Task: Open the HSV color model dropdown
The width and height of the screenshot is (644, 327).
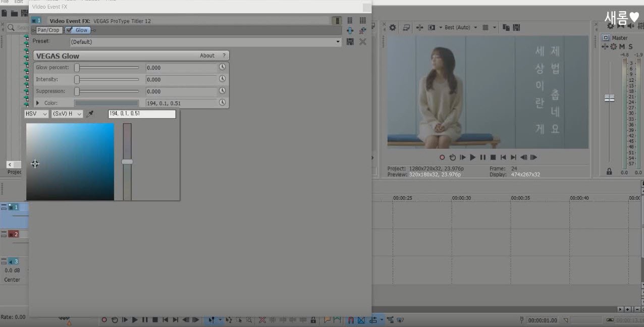Action: tap(37, 114)
